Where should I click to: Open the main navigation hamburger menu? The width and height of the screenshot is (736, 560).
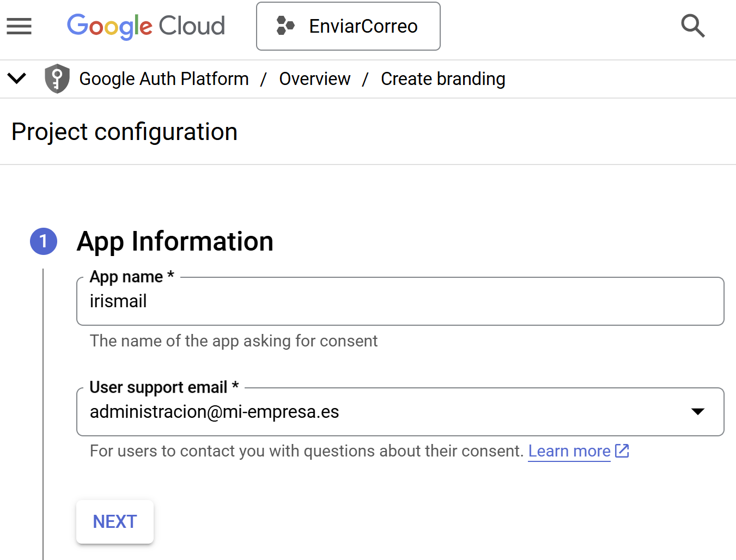(x=19, y=26)
